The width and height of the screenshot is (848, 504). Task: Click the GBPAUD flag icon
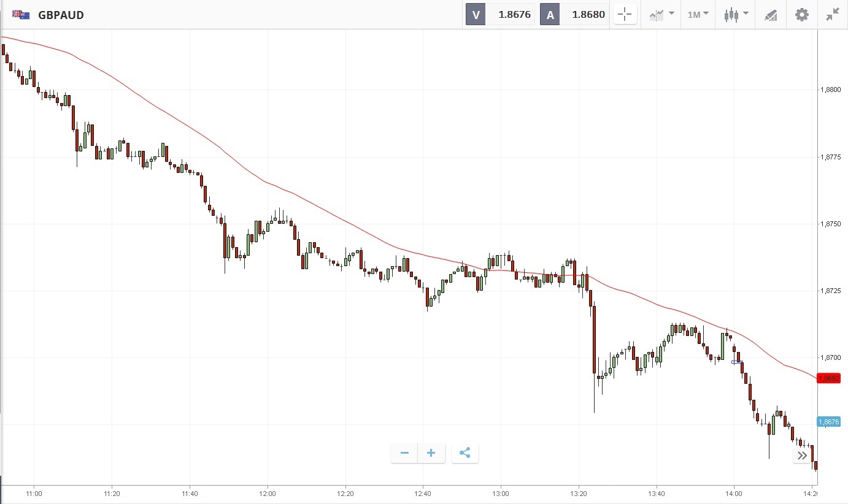pos(21,15)
